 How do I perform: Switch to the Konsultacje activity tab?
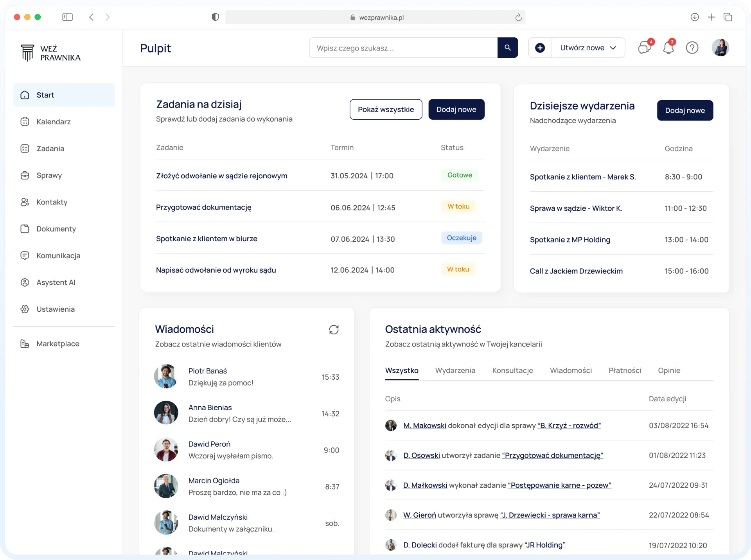[x=512, y=370]
